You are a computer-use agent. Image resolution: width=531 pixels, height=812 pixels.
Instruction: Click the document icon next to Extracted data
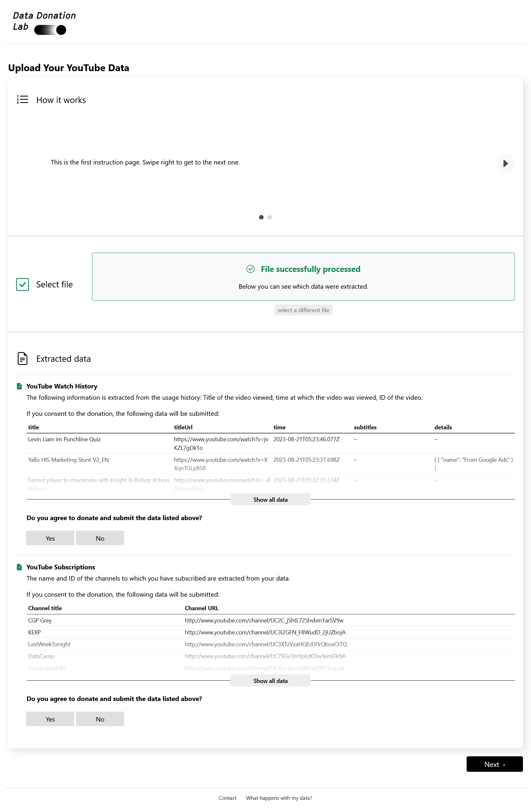[x=22, y=359]
